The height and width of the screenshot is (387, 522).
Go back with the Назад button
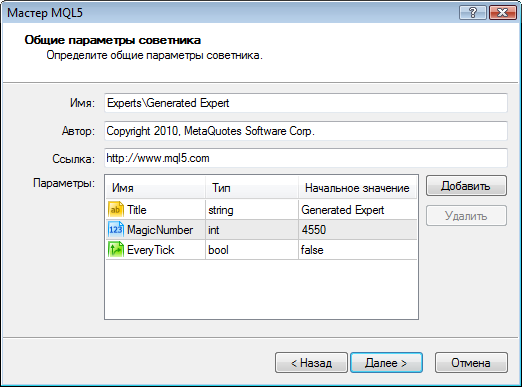[x=311, y=363]
